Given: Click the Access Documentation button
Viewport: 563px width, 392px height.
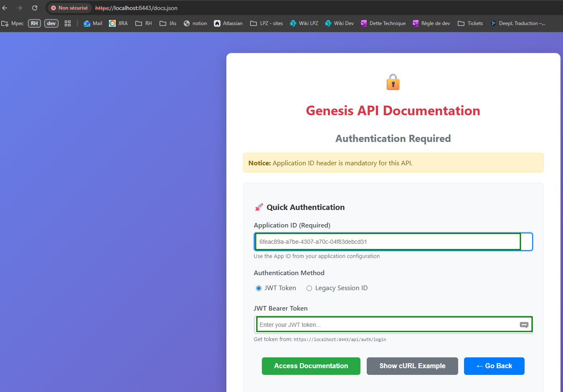Looking at the screenshot, I should (311, 366).
